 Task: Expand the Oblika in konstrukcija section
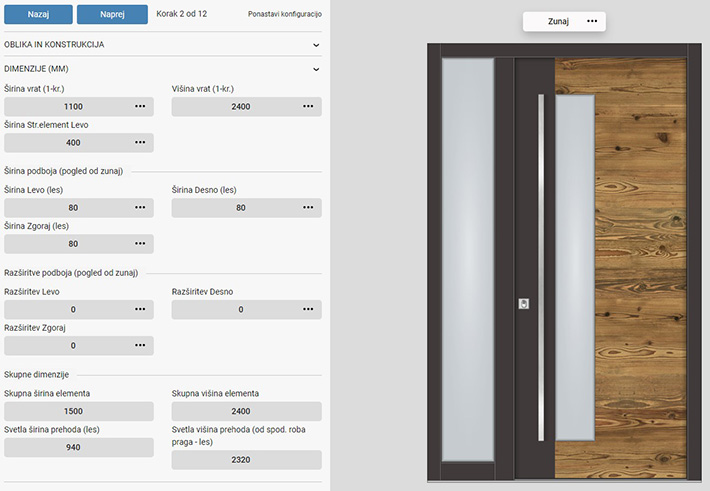(316, 45)
